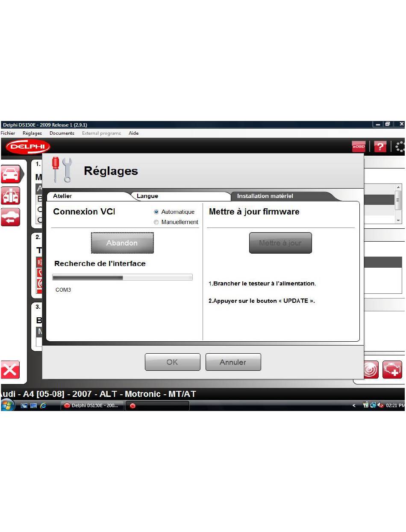Open the Fichier menu
Screen dimensions: 406x532
tap(8, 133)
